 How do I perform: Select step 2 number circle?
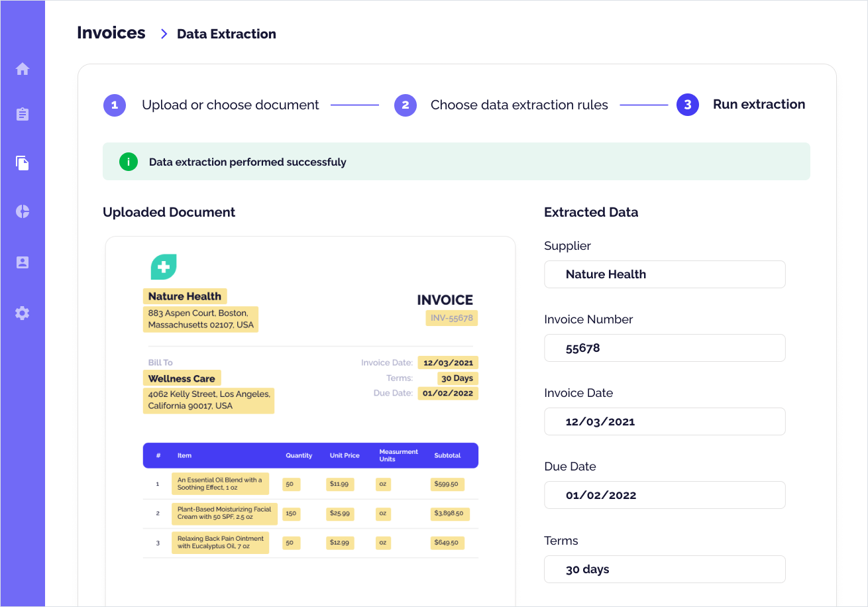pos(406,105)
